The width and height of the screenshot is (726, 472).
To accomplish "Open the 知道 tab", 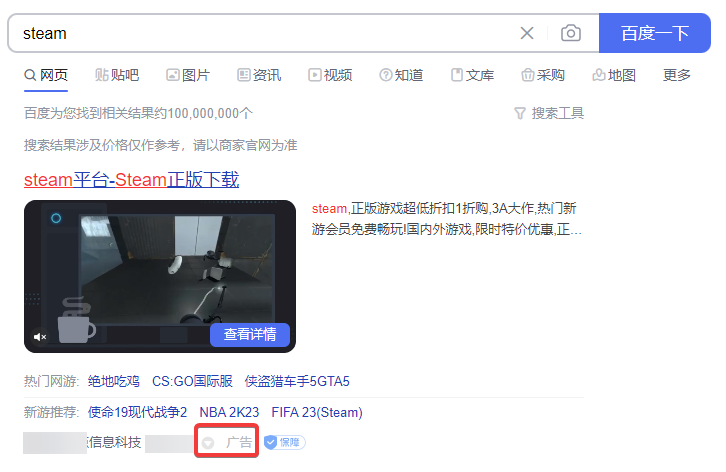I will click(x=401, y=75).
